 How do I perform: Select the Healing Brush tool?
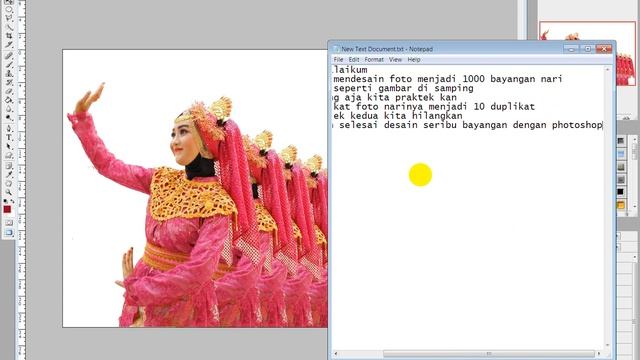click(x=9, y=55)
